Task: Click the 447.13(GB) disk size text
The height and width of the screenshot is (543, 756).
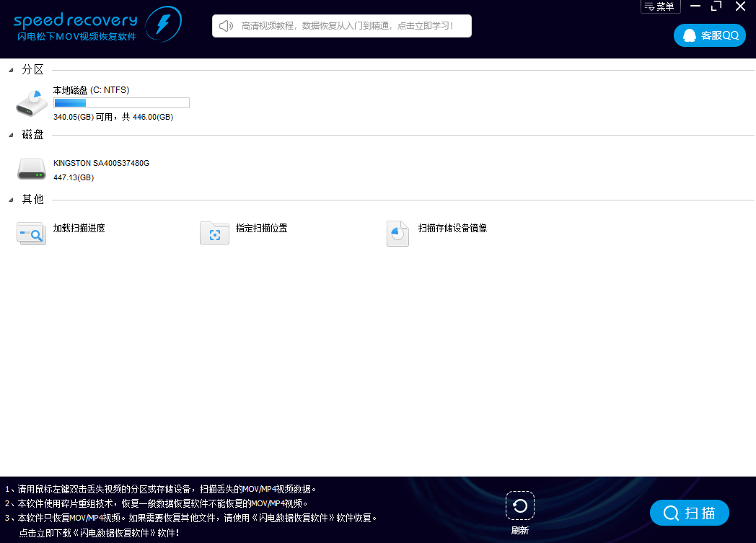Action: tap(74, 178)
